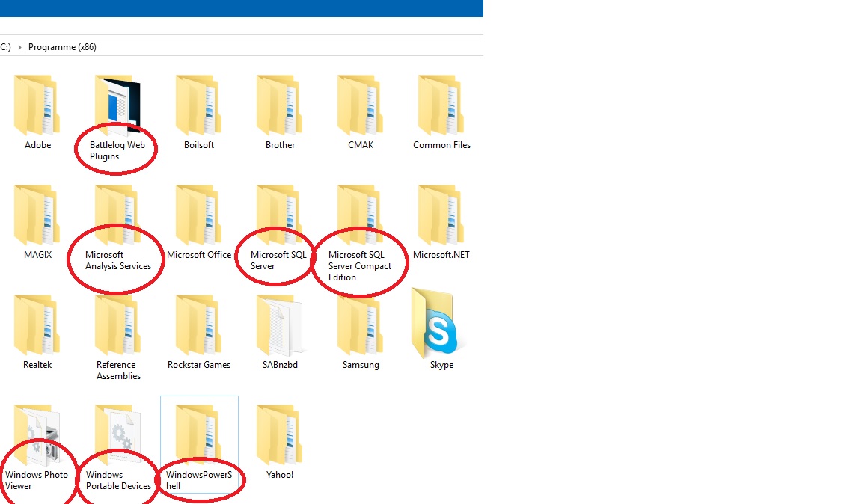Click the Microsoft Office name label
The image size is (862, 504).
coord(199,255)
